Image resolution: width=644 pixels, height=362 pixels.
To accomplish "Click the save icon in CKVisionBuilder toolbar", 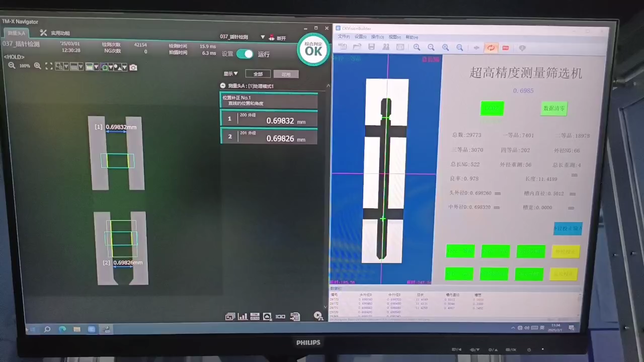I will 371,47.
